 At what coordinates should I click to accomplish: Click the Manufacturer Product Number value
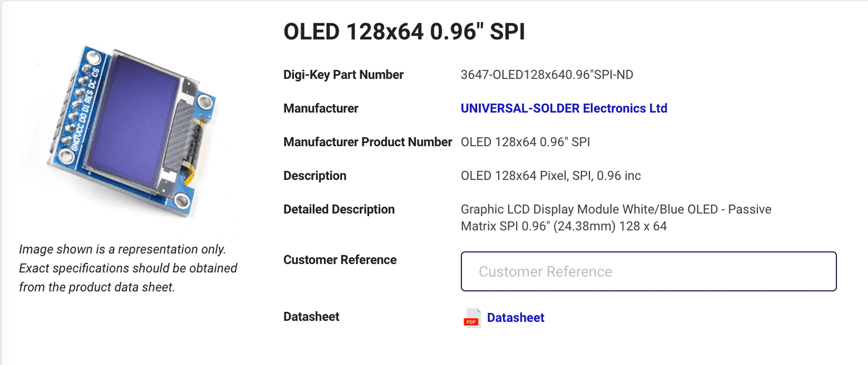coord(525,142)
